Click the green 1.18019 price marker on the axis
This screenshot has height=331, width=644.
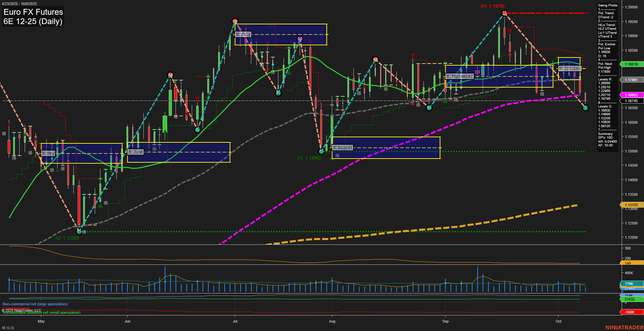coord(631,64)
